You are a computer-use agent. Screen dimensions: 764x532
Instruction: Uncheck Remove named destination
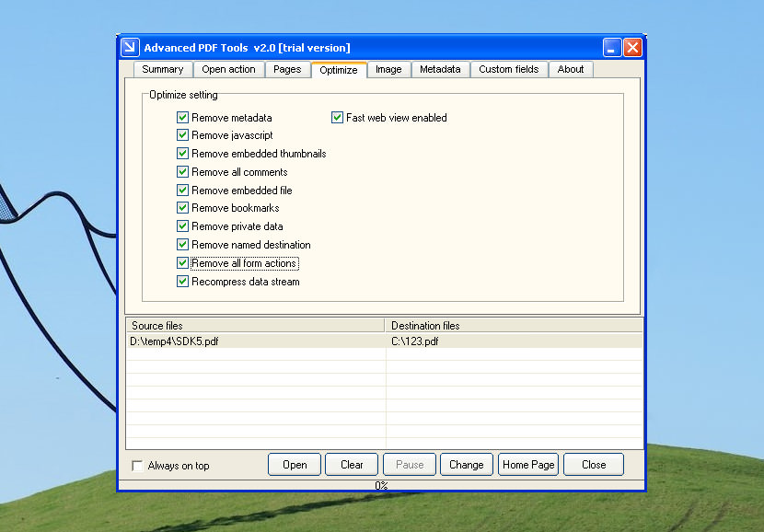pos(183,245)
